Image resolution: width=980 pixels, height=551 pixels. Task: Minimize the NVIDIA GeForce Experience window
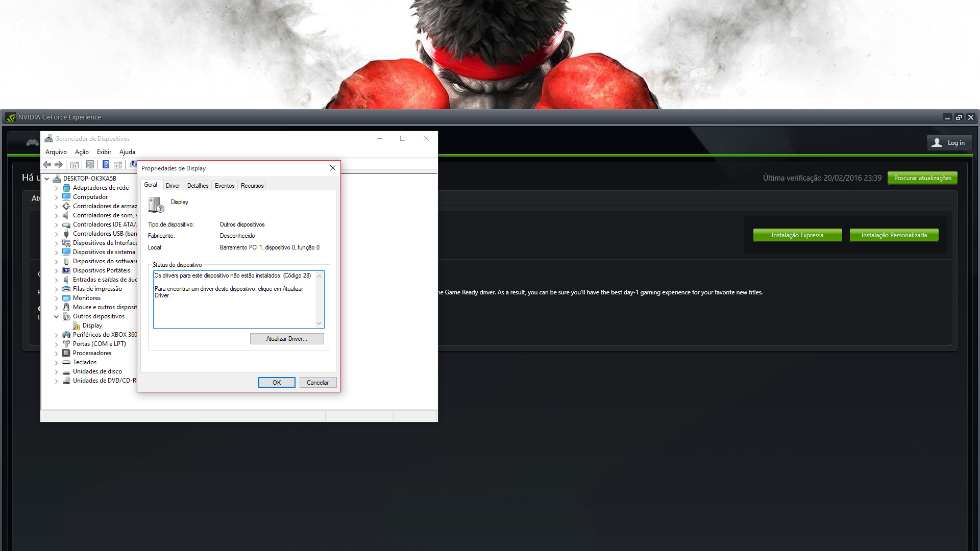coord(947,117)
